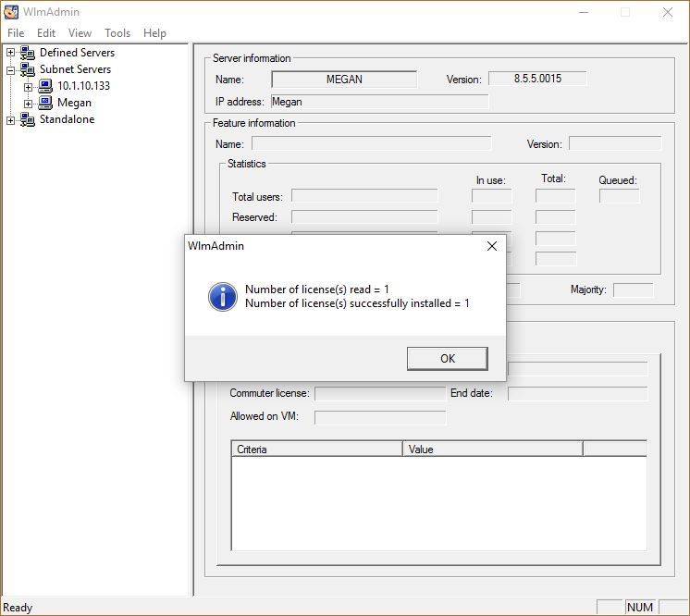Click the Value column header

493,449
